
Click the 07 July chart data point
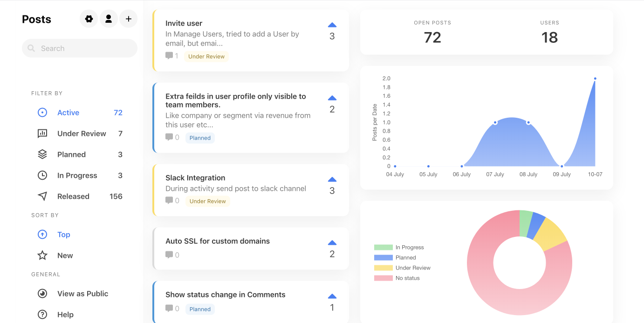tap(495, 122)
